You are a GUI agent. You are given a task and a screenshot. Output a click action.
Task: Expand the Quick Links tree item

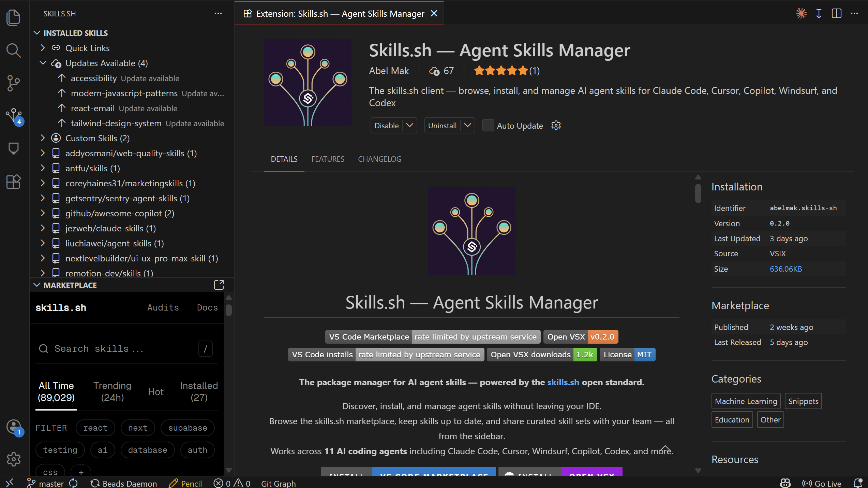click(43, 48)
